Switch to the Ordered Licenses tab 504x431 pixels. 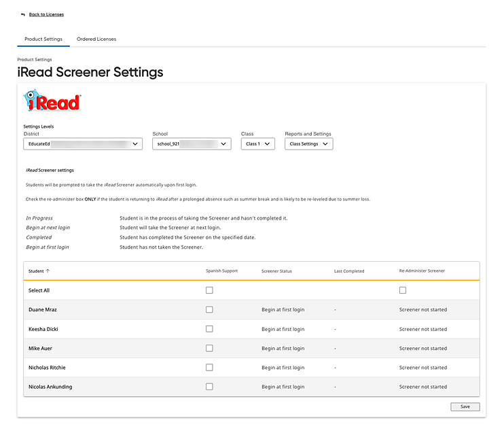point(96,39)
